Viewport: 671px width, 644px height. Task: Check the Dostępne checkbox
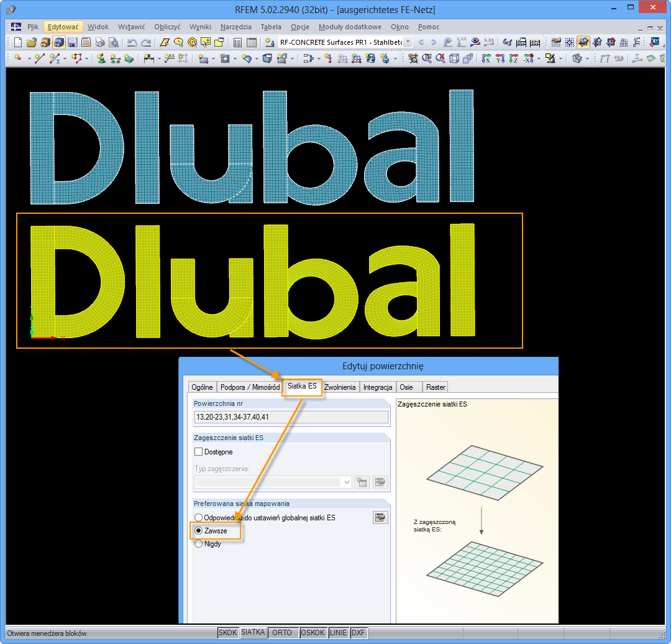click(x=199, y=452)
